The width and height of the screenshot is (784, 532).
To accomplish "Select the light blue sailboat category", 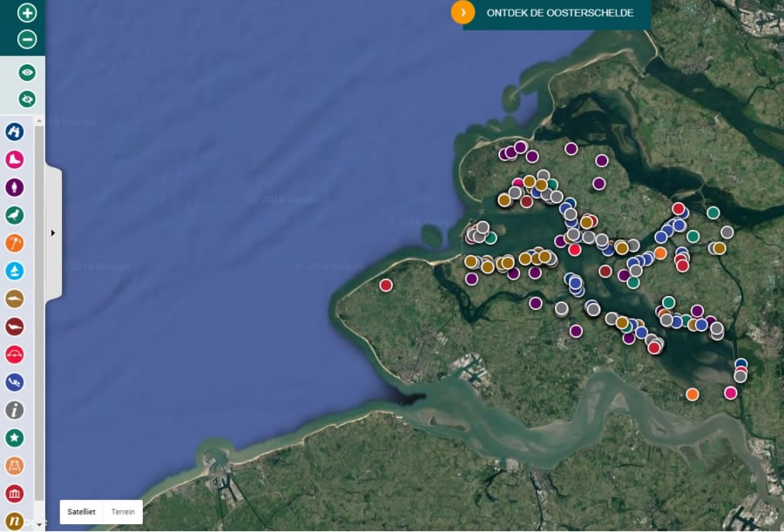I will coord(15,271).
